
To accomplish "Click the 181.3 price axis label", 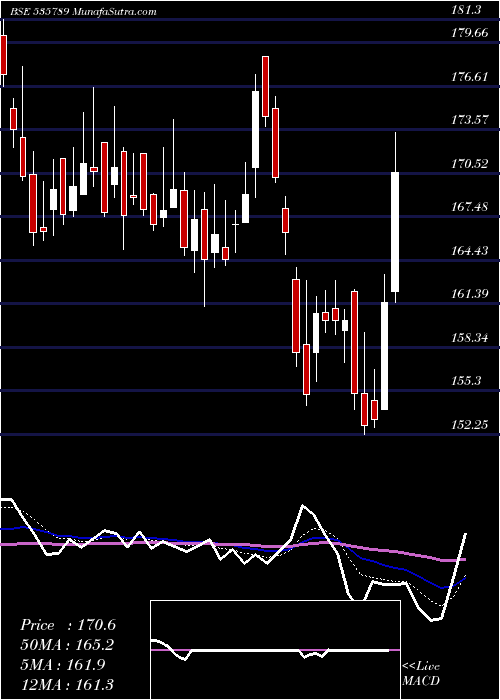I will pos(466,10).
